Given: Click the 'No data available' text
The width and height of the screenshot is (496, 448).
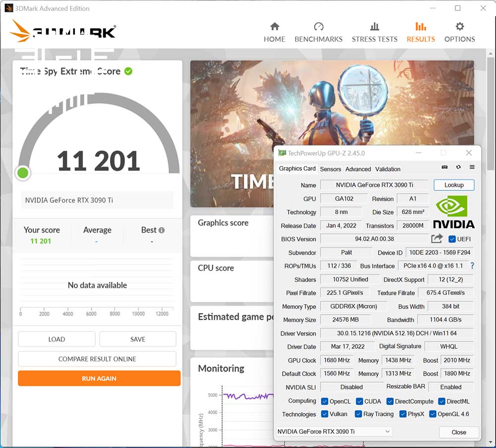Looking at the screenshot, I should coord(97,285).
